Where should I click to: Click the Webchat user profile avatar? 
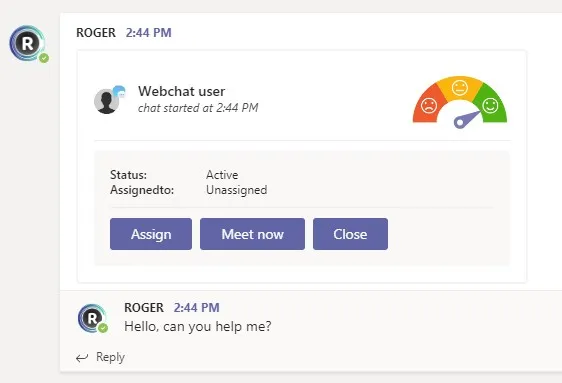[x=107, y=101]
